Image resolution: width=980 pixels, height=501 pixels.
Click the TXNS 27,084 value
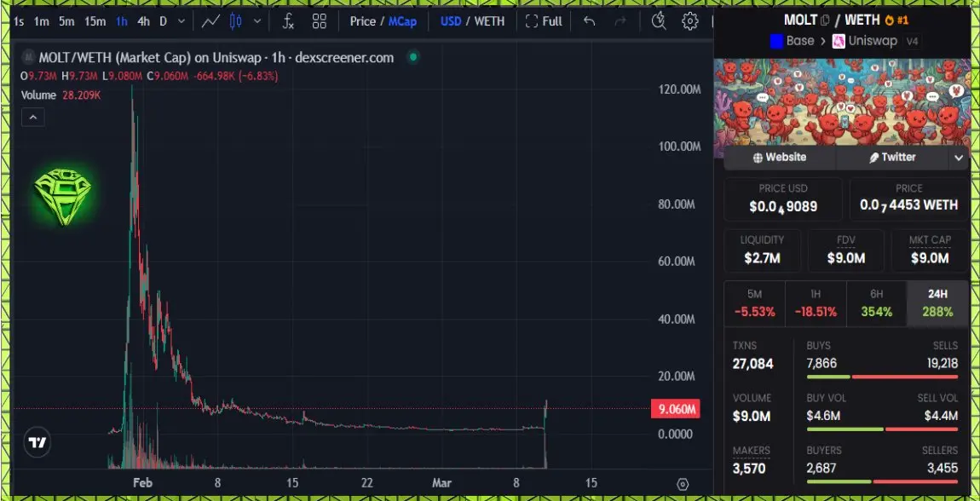click(x=752, y=364)
